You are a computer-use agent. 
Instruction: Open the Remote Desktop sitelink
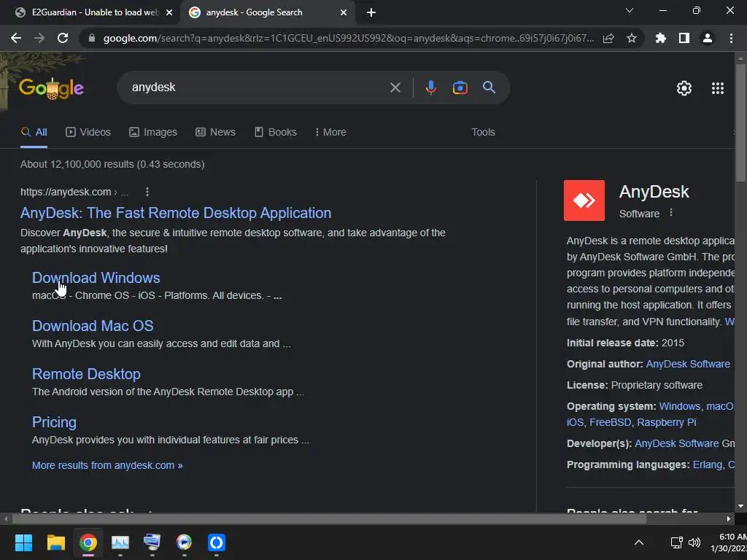pyautogui.click(x=86, y=374)
